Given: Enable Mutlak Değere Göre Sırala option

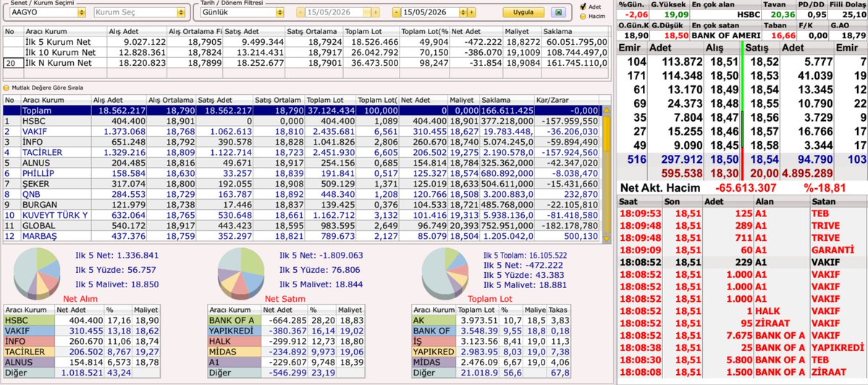Looking at the screenshot, I should click(6, 88).
